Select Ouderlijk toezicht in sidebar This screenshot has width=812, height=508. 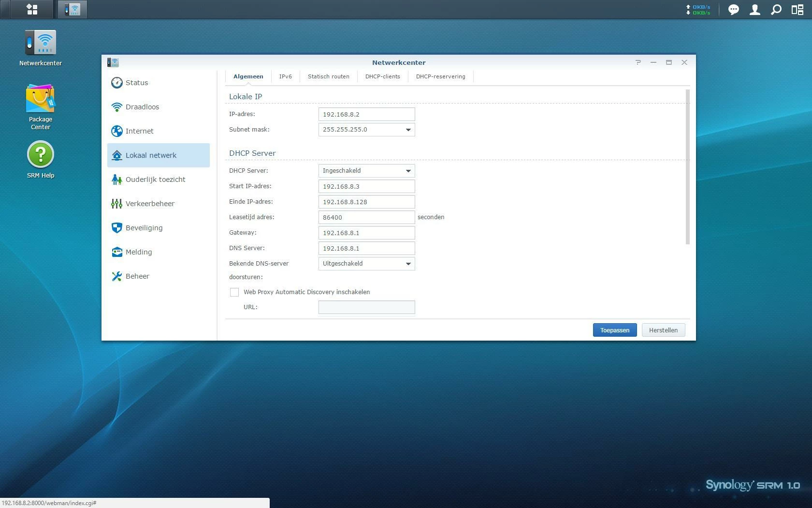click(x=159, y=179)
